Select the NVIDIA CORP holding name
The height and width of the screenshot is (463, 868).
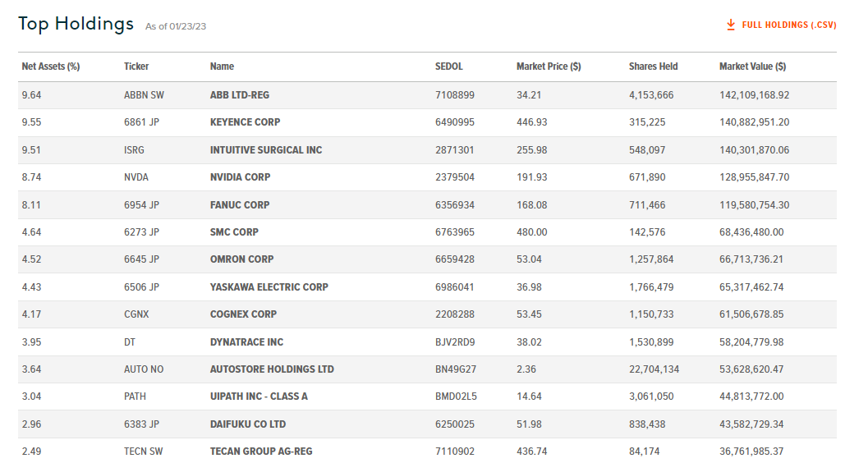241,177
